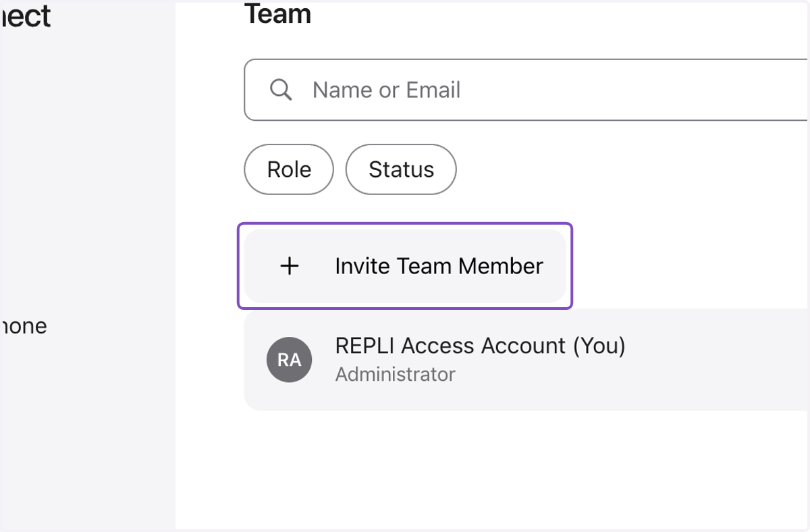The height and width of the screenshot is (532, 810).
Task: Click the magnifying glass search icon
Action: point(281,90)
